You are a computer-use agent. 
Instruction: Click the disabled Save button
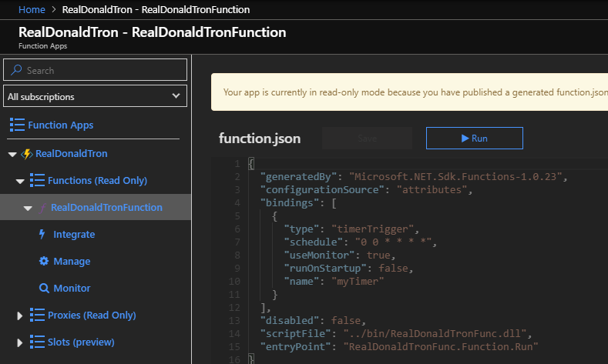367,139
